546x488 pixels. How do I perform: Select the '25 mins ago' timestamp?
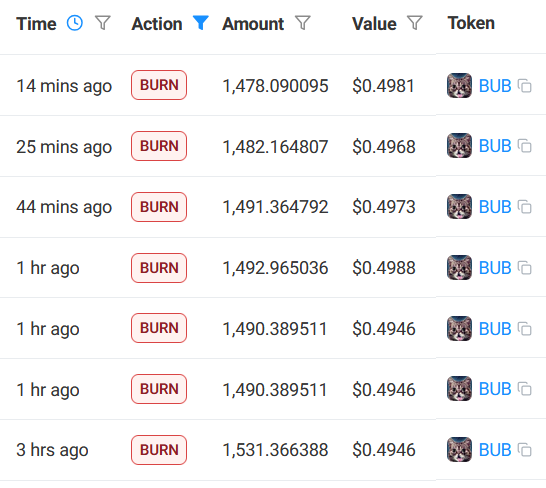[x=64, y=147]
